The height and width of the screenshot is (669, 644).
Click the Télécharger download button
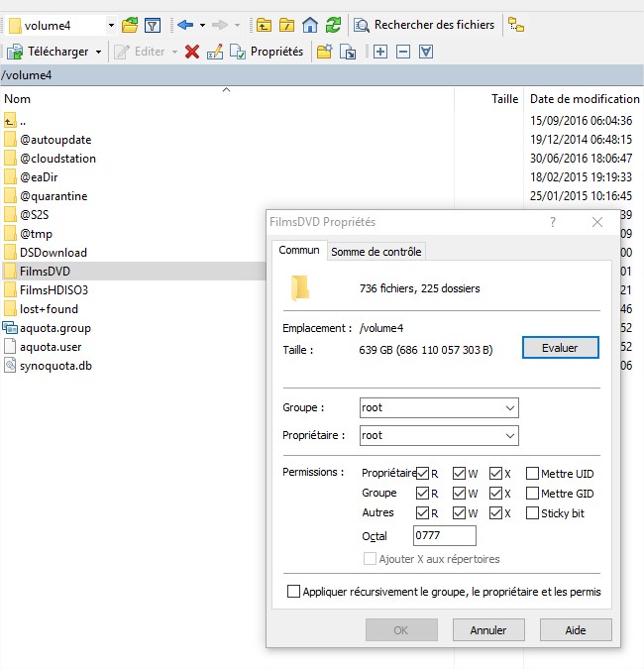coord(52,52)
